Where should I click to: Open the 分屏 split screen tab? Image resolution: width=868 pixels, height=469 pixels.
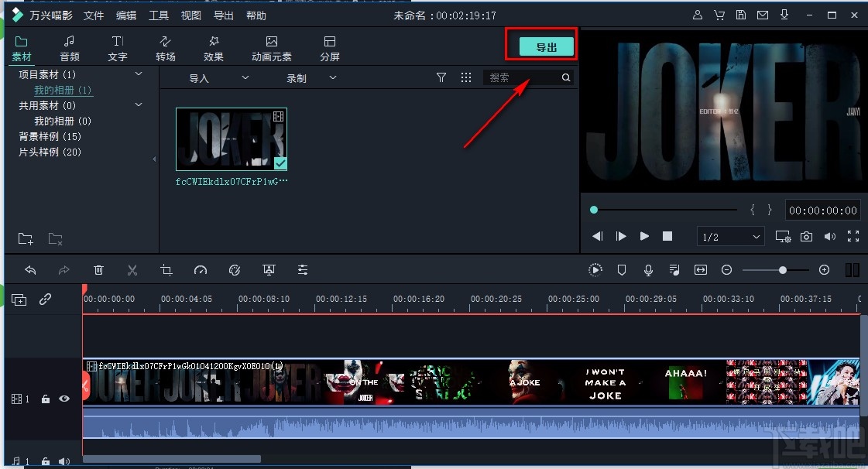(330, 49)
